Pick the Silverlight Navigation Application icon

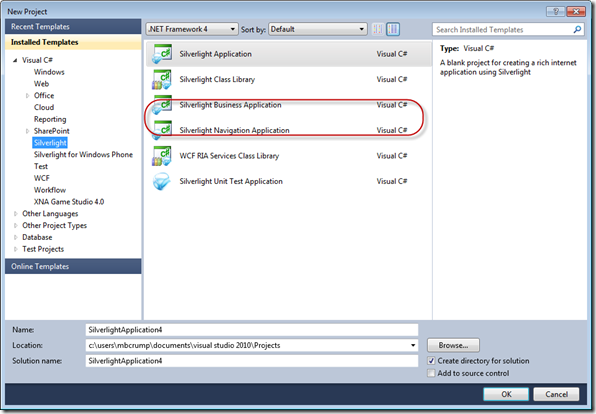(x=162, y=130)
